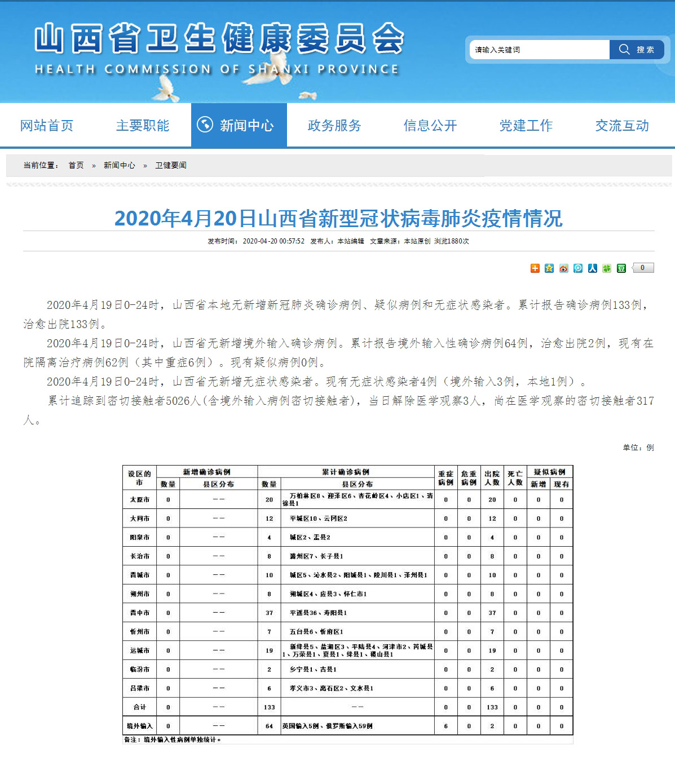Click the 搜索 search button
Screen dimensions: 675x784
click(x=637, y=50)
